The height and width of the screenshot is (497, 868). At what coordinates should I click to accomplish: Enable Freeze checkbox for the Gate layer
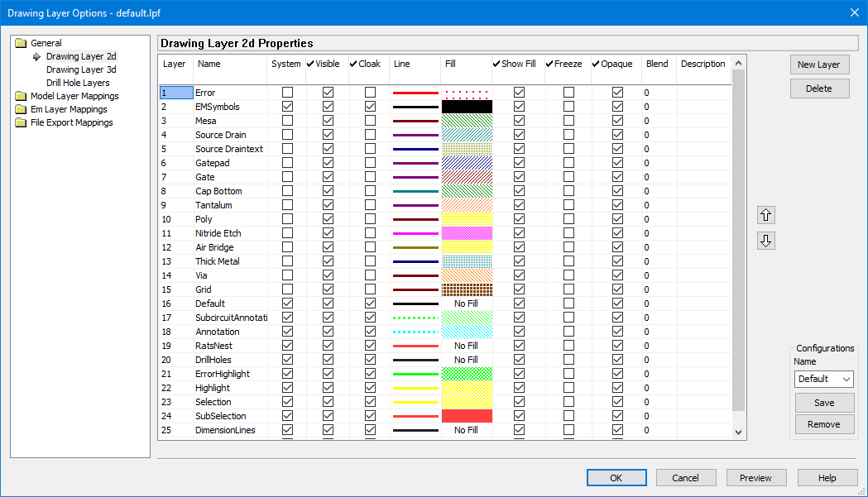click(568, 177)
